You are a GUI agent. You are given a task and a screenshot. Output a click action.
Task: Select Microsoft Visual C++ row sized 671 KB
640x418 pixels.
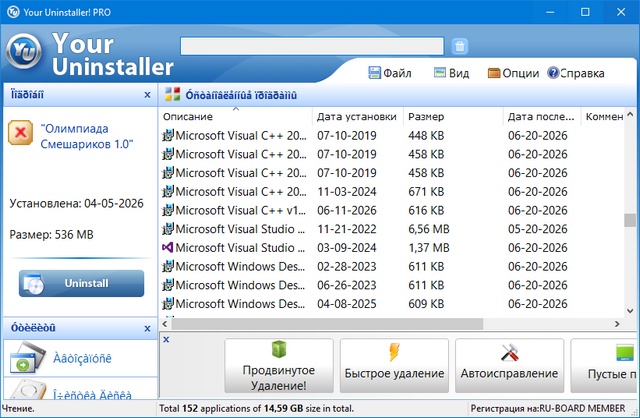[x=392, y=191]
